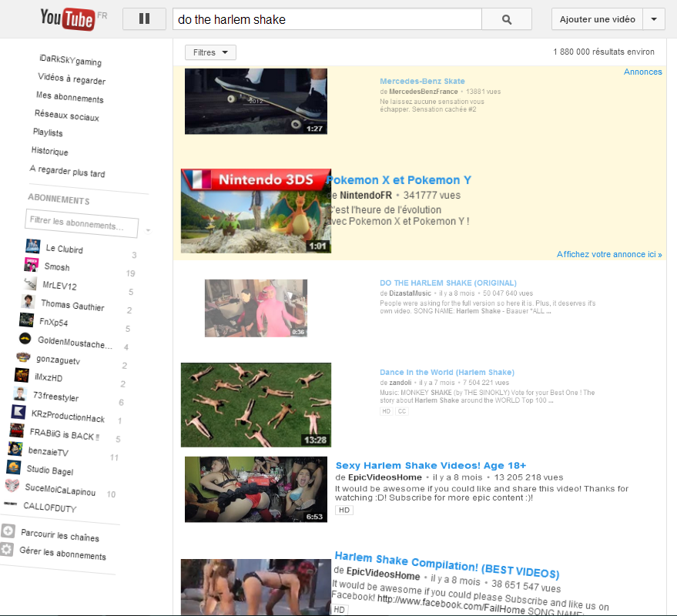677x616 pixels.
Task: Click the YouTube logo
Action: coord(67,19)
